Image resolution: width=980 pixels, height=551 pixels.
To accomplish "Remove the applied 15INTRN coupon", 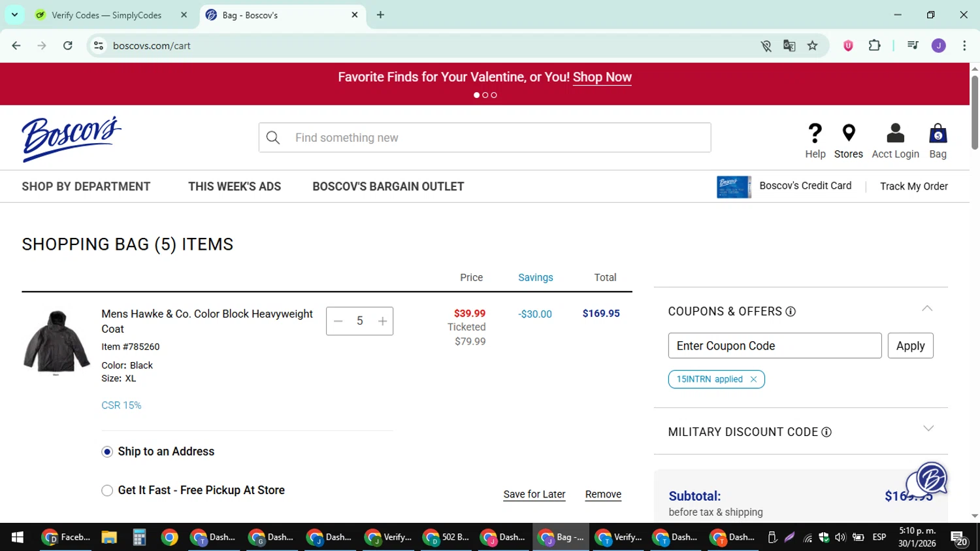I will 753,379.
